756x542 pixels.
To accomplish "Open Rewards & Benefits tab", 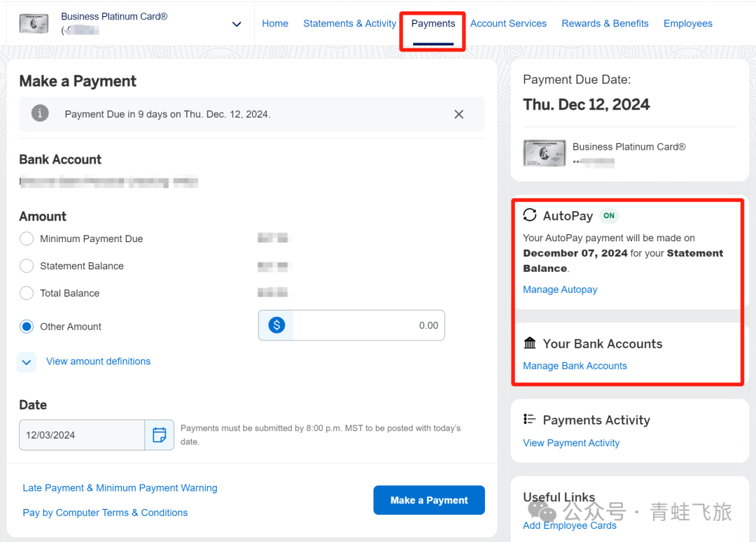I will 605,24.
